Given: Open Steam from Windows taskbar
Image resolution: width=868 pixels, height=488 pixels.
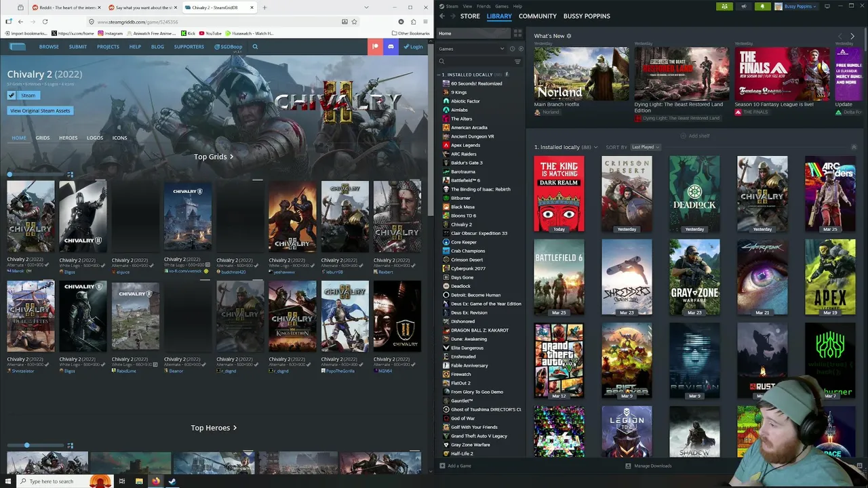Looking at the screenshot, I should pos(172,481).
